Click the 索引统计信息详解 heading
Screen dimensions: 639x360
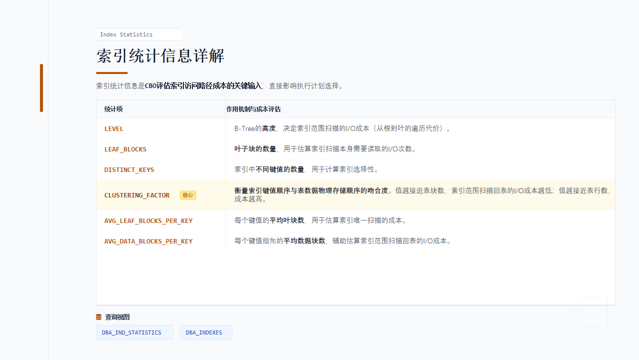pyautogui.click(x=160, y=56)
